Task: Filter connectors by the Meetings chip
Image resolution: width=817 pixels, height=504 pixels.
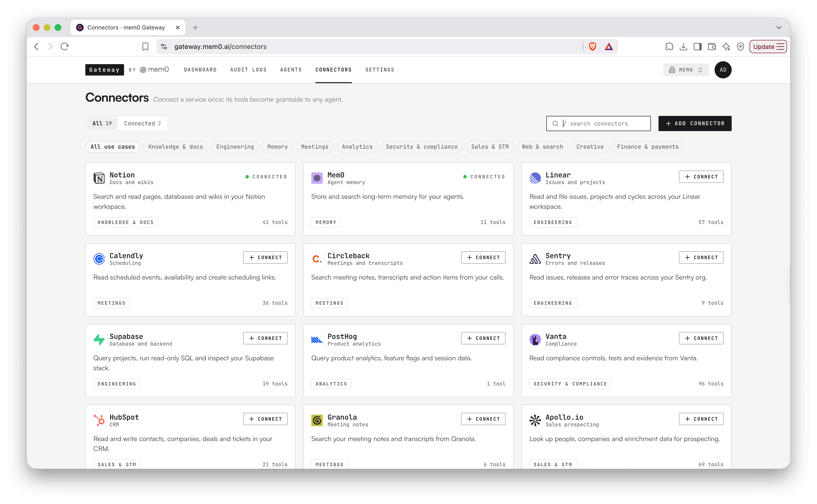Action: [315, 147]
